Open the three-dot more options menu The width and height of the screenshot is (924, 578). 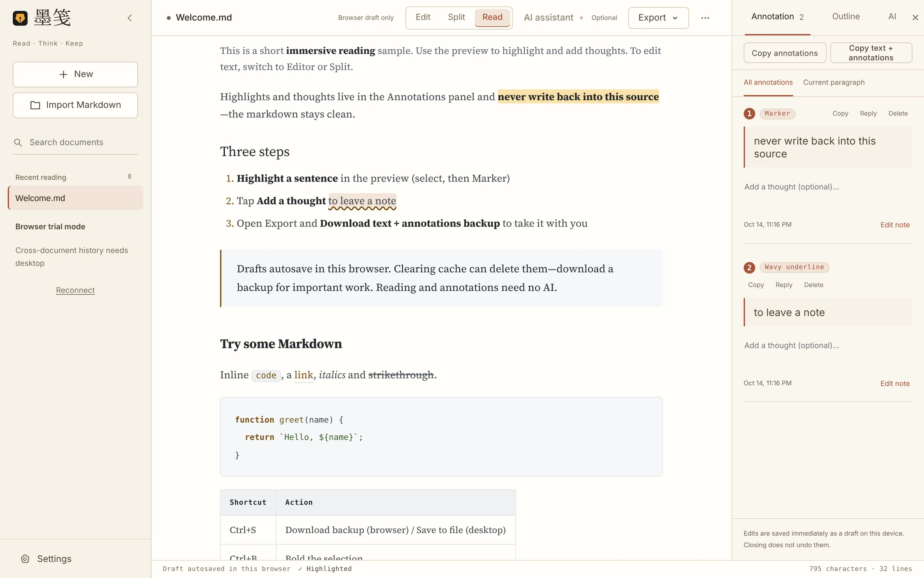coord(705,18)
